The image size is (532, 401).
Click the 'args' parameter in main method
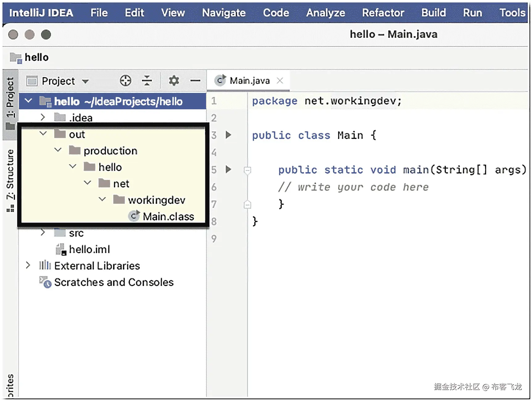507,170
